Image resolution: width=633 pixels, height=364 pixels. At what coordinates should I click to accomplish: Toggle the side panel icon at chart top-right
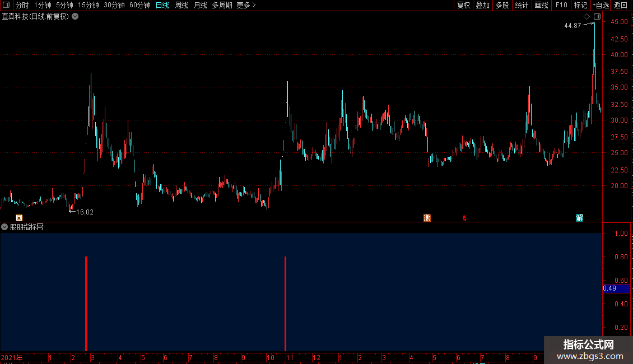point(597,17)
